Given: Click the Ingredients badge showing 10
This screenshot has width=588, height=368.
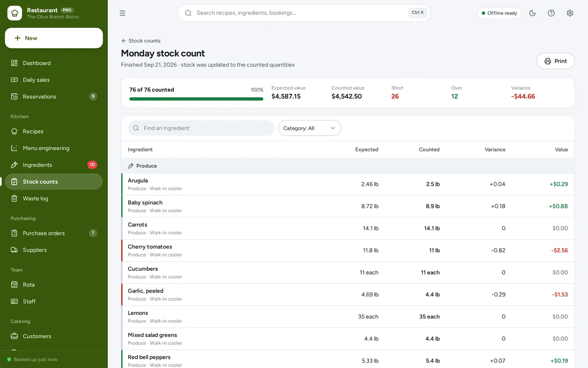Looking at the screenshot, I should click(x=92, y=165).
